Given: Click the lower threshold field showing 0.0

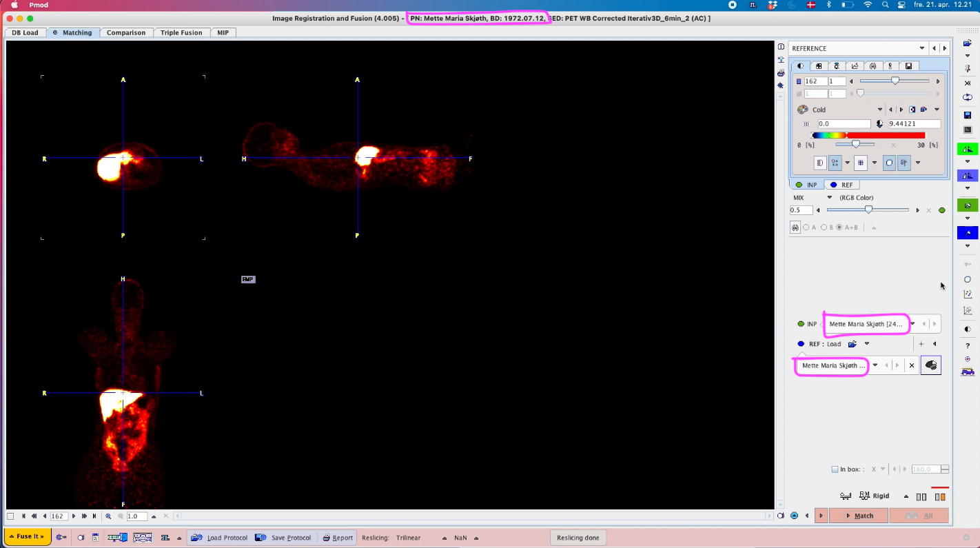Looking at the screenshot, I should click(x=844, y=124).
